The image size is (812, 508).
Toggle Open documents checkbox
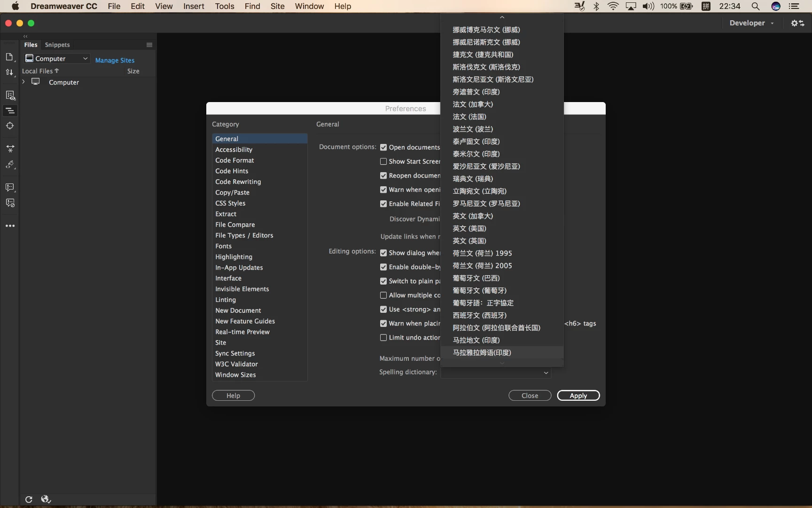coord(383,147)
